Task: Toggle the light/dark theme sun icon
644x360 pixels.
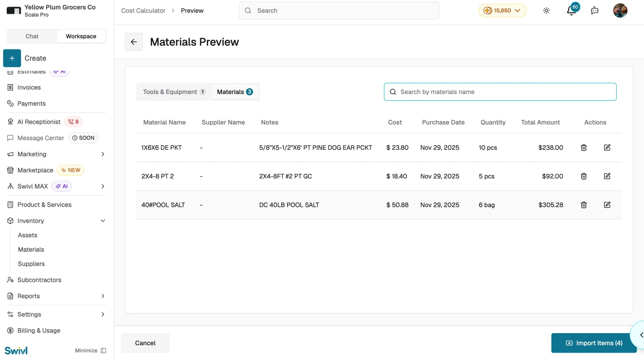Action: [546, 10]
